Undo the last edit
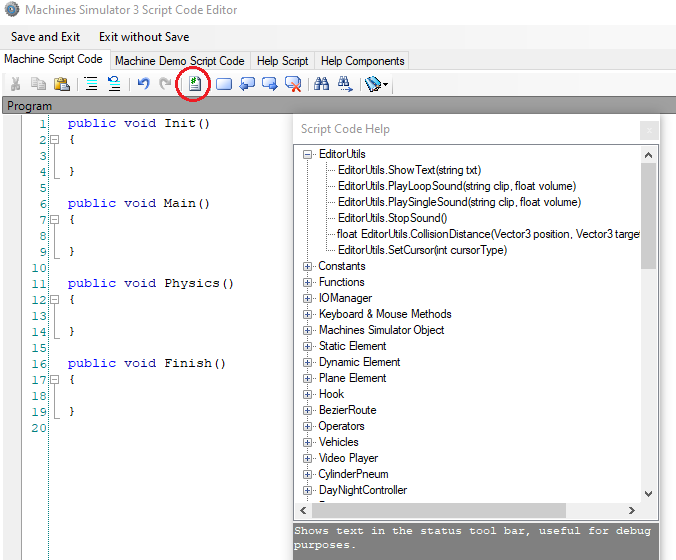Viewport: 676px width, 560px height. click(x=143, y=84)
